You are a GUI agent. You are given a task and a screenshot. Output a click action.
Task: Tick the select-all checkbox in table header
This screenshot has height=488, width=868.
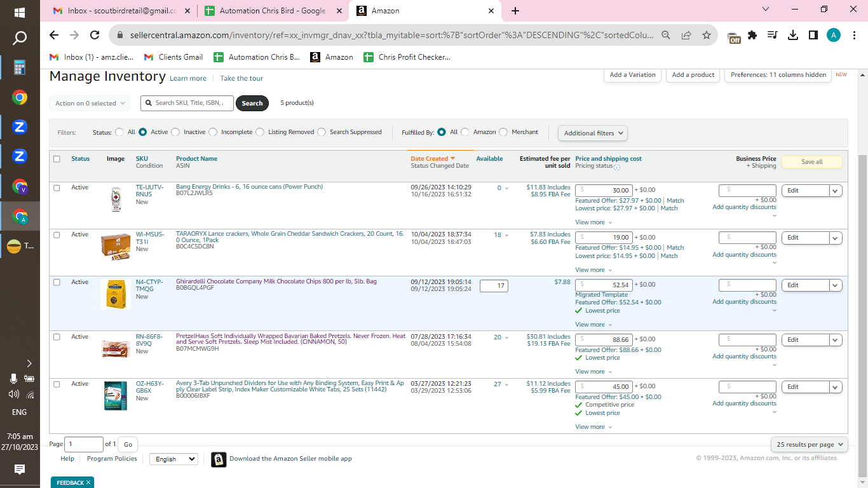[57, 159]
